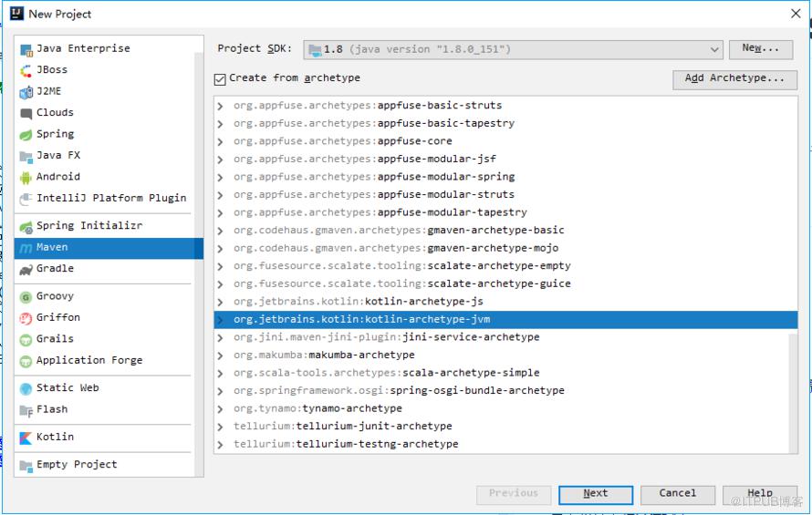812x515 pixels.
Task: Click the Add Archetype button
Action: tap(734, 78)
